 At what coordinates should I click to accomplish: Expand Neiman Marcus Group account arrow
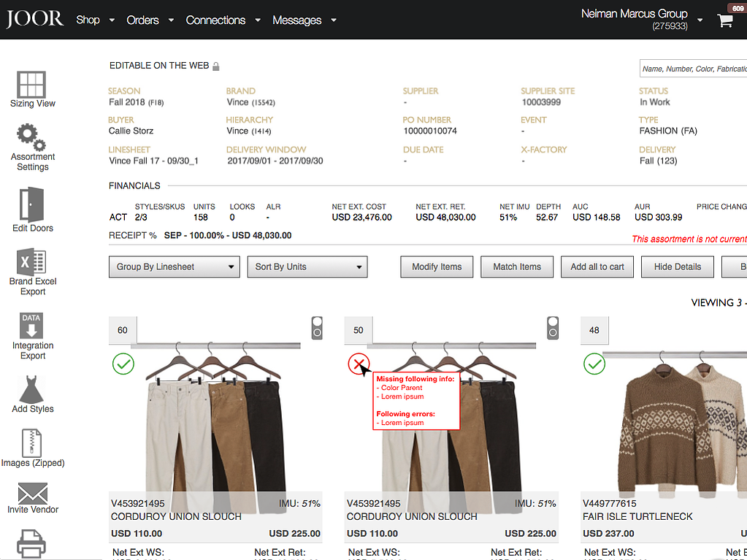click(700, 20)
